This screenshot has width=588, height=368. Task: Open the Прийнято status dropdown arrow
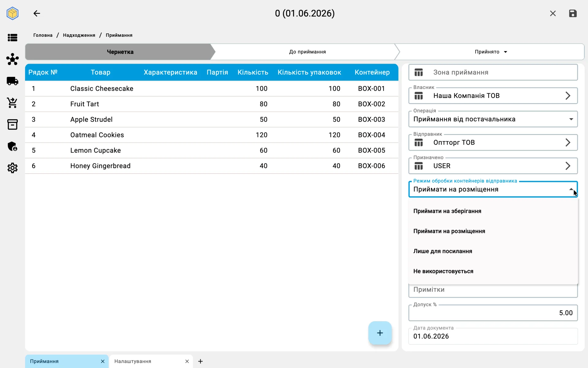point(506,52)
